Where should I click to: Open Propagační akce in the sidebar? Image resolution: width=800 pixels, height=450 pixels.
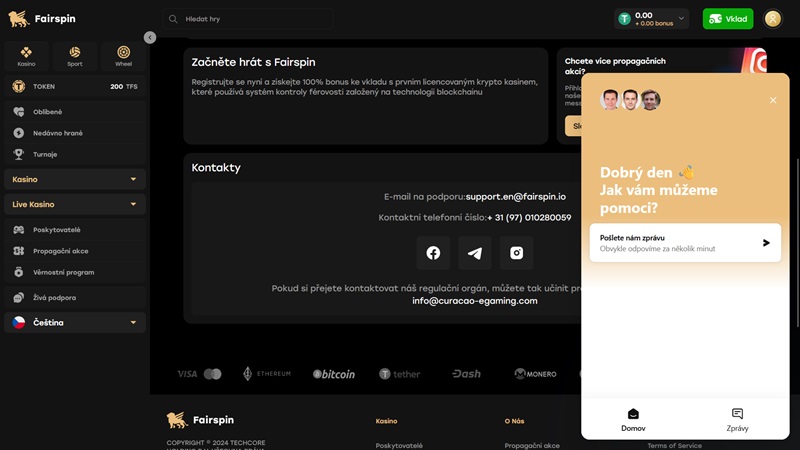tap(75, 251)
